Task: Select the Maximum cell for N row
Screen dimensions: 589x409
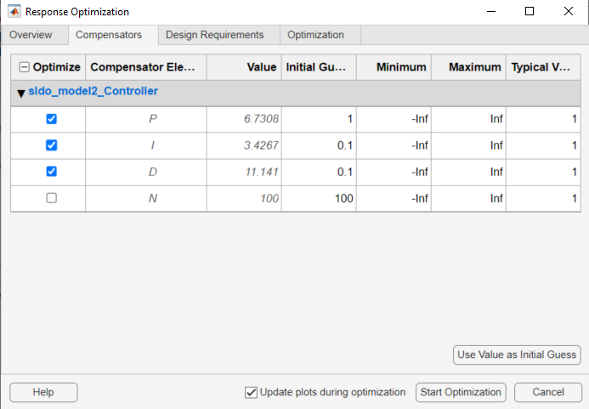Action: click(468, 198)
